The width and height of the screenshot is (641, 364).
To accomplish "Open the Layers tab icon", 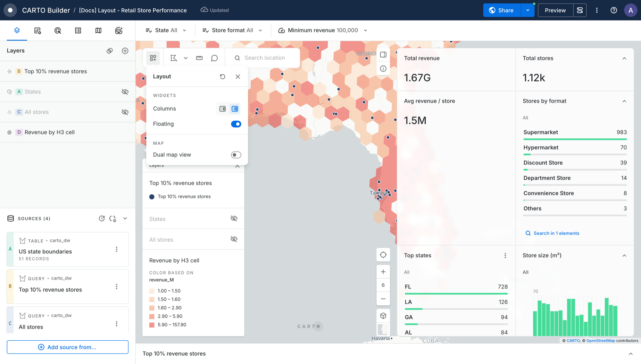I will [17, 30].
